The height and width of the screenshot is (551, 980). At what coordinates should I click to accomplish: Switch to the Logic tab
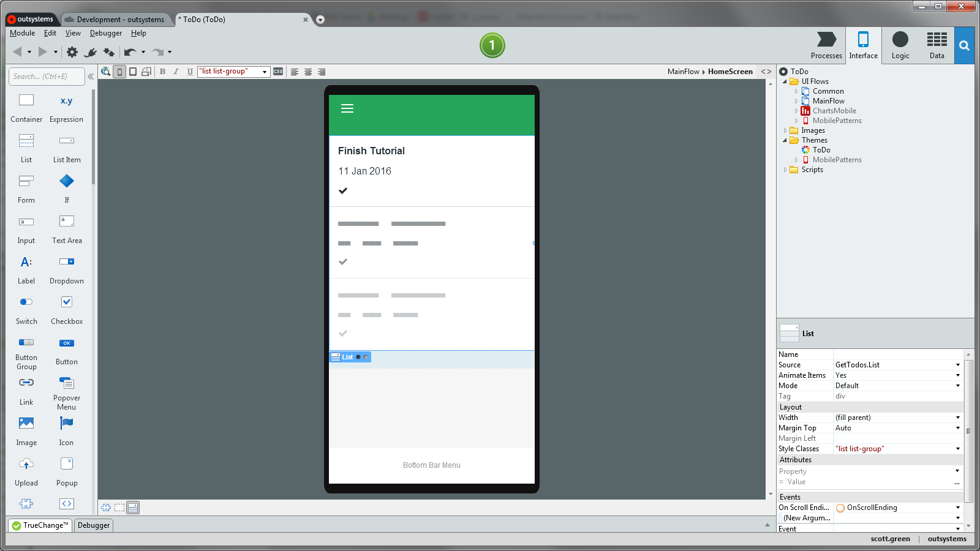tap(900, 45)
